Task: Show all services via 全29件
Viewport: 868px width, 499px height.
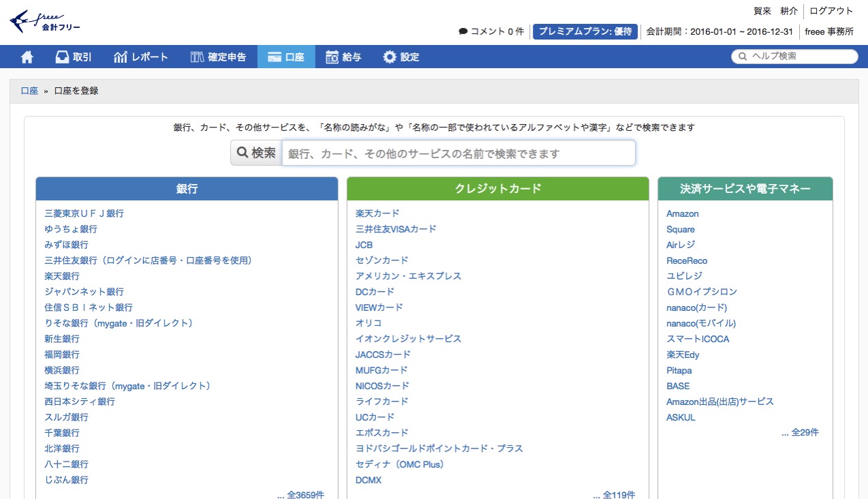Action: 800,432
